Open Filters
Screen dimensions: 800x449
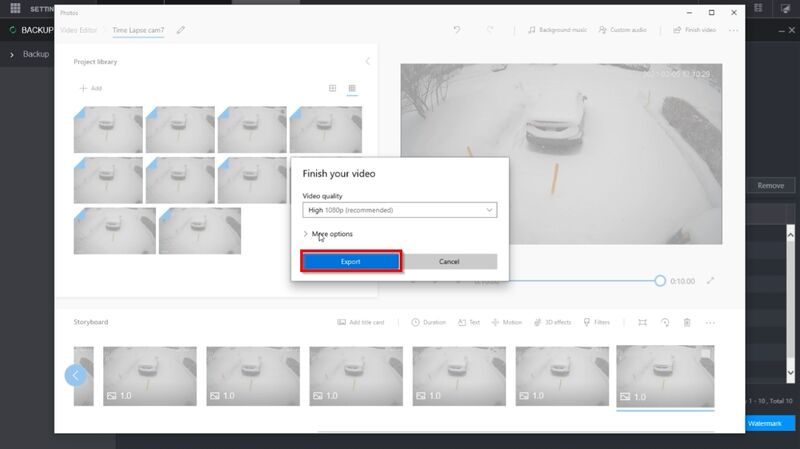(596, 322)
